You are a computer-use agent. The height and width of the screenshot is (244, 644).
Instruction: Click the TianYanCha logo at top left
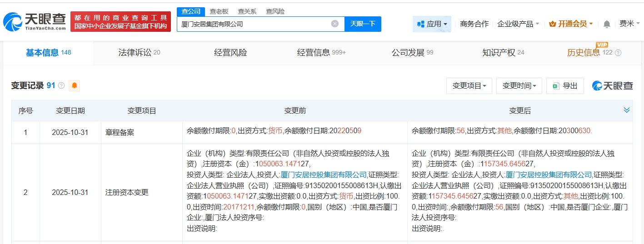tap(35, 21)
